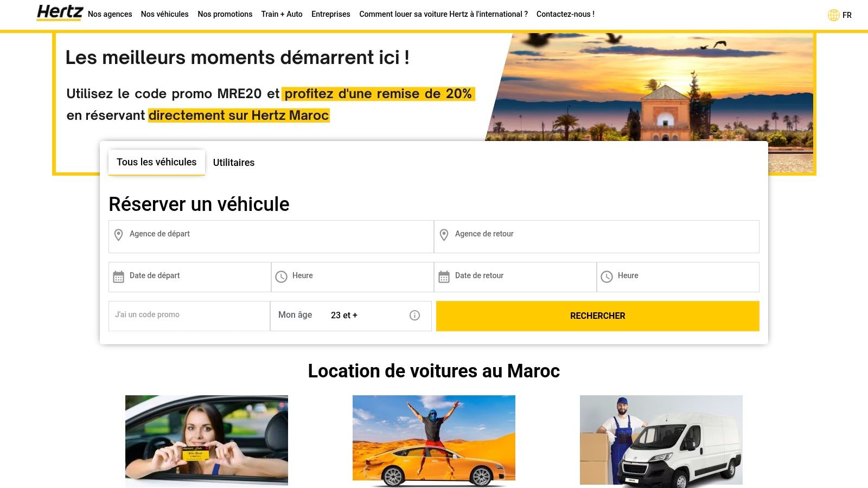The height and width of the screenshot is (488, 868).
Task: Select the Tous les véhicules tab
Action: 157,162
